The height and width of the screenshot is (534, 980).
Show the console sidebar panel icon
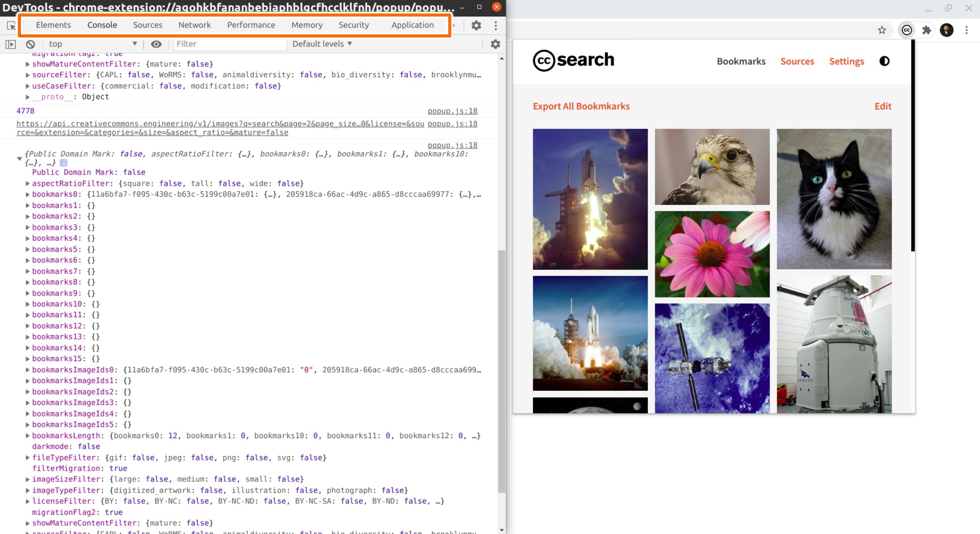click(11, 44)
